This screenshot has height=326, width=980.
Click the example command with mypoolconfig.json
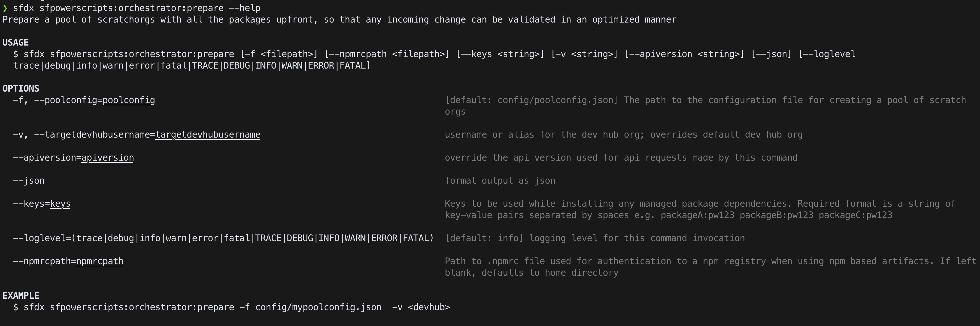pyautogui.click(x=232, y=307)
